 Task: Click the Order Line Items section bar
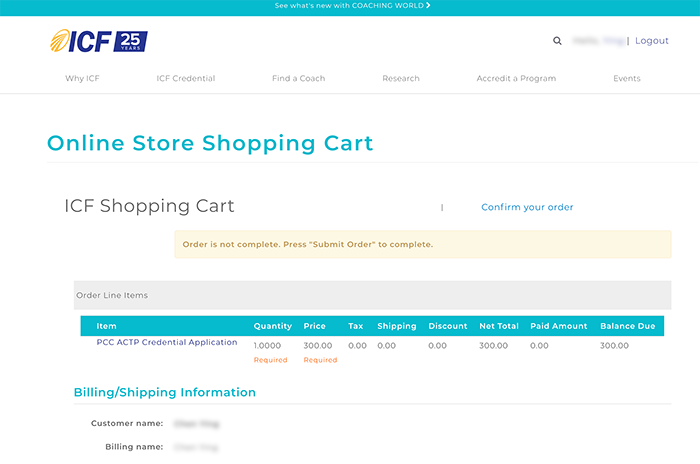click(372, 295)
